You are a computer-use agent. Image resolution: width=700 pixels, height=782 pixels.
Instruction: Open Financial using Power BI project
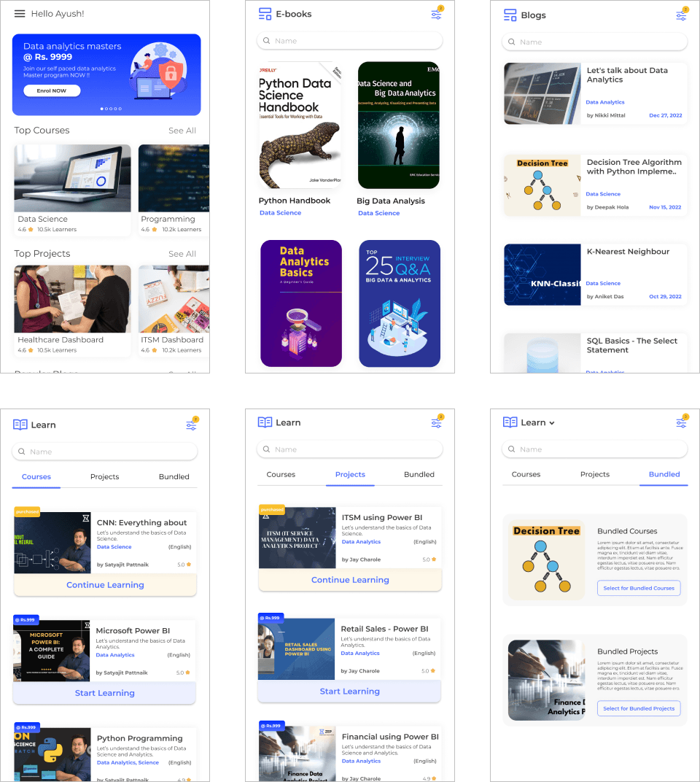[350, 753]
